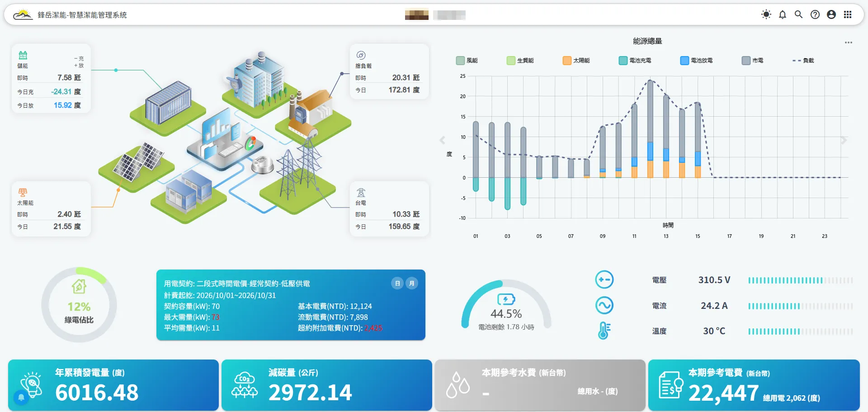
Task: Click the 台電 power tower icon
Action: [361, 193]
